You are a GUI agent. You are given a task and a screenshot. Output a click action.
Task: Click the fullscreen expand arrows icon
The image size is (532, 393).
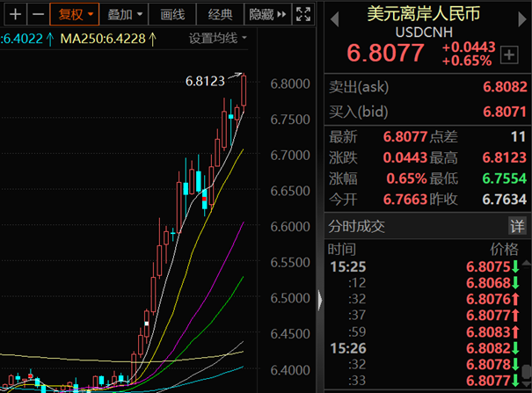302,14
